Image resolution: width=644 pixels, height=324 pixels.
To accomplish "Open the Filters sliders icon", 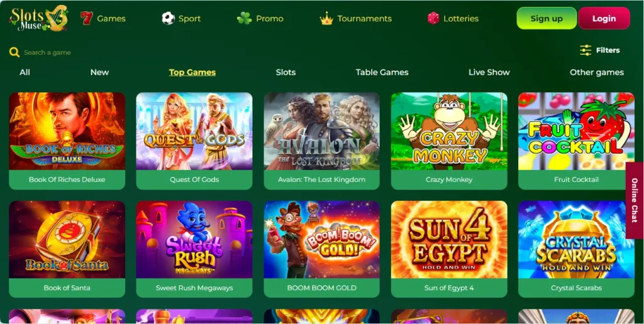I will pyautogui.click(x=586, y=50).
